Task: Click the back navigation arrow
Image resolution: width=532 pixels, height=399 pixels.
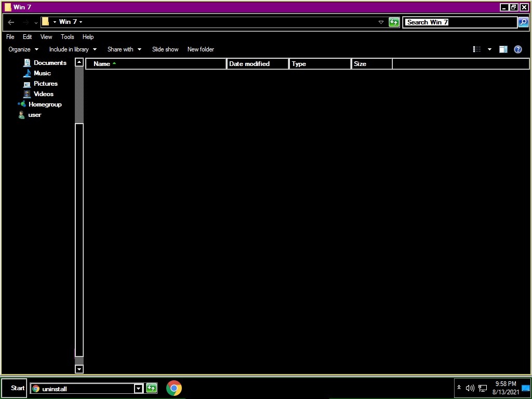Action: tap(10, 22)
